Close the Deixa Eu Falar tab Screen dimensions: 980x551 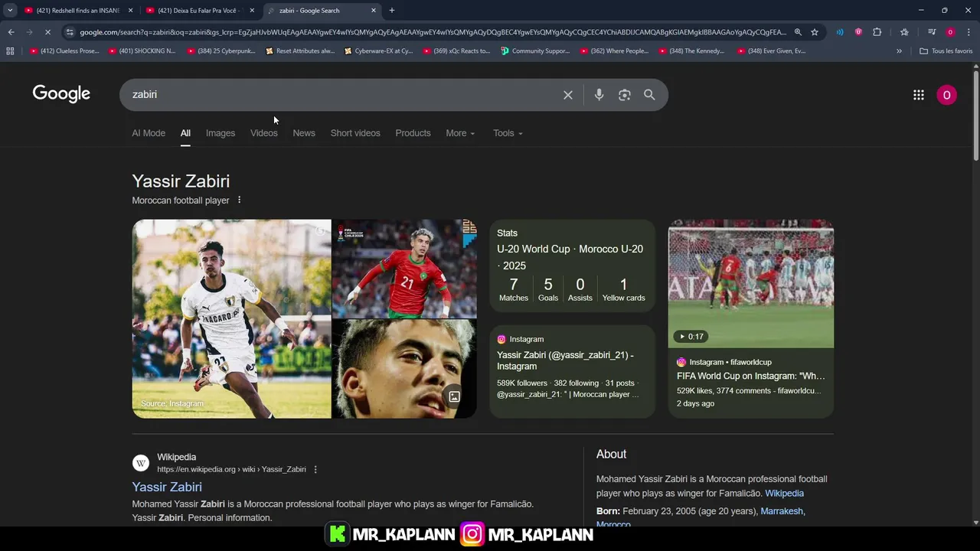click(252, 11)
